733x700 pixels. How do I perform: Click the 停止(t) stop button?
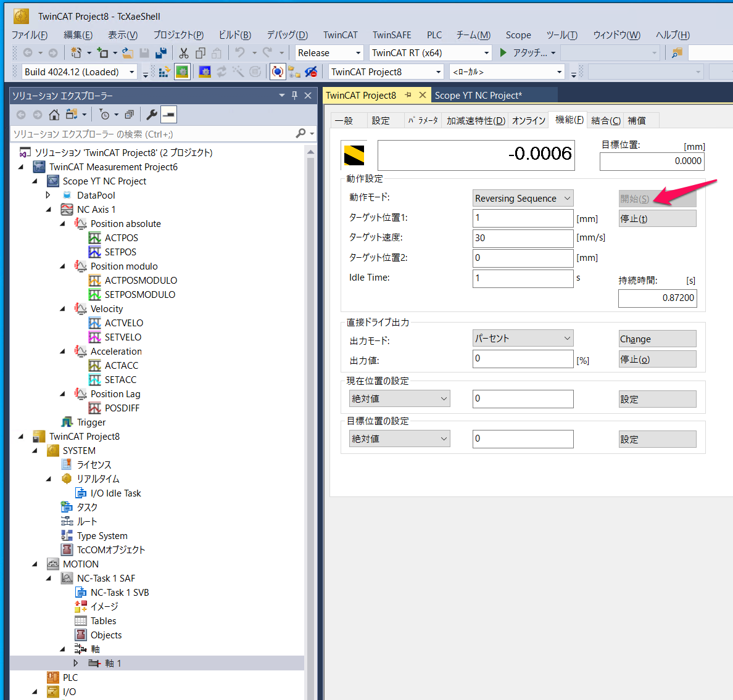[657, 218]
